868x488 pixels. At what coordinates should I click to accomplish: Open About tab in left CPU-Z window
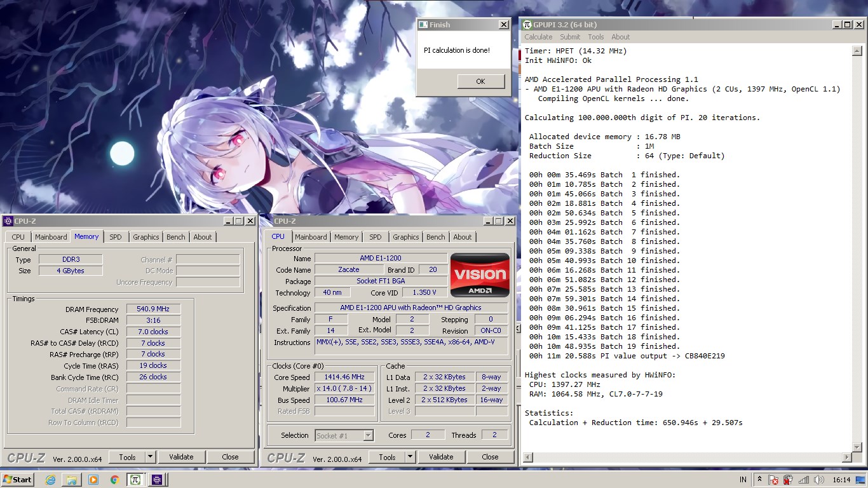[203, 237]
